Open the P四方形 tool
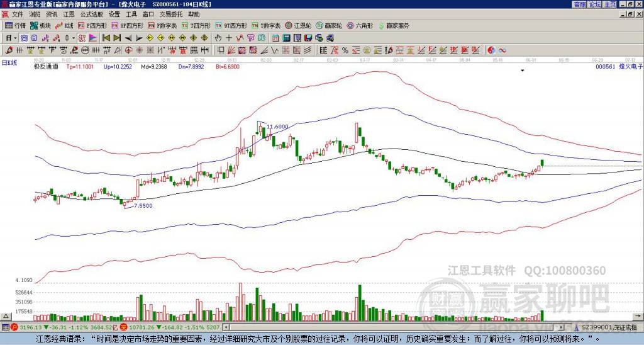644x345 pixels. (92, 25)
